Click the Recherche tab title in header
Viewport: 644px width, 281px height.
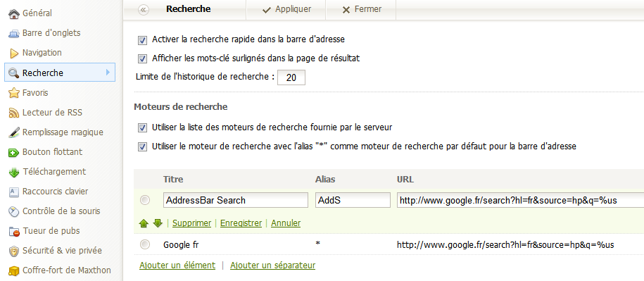point(189,8)
